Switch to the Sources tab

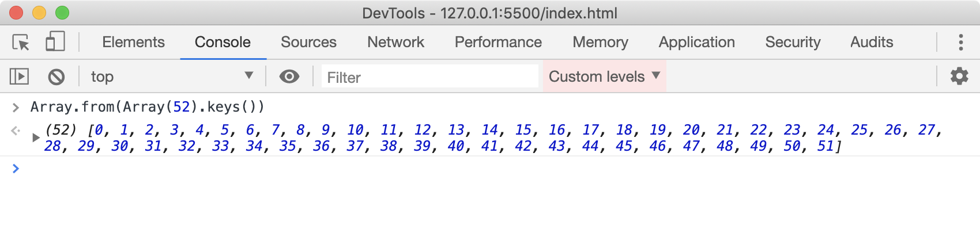(x=308, y=42)
